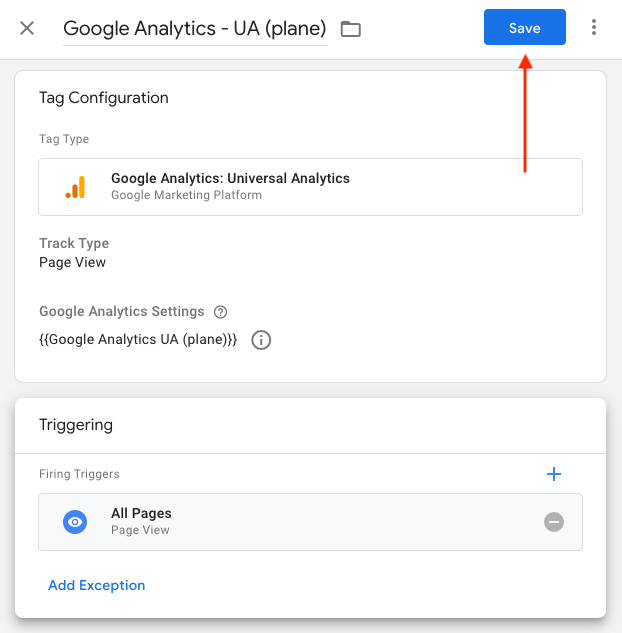
Task: Click the Page View track type value
Action: [x=73, y=263]
